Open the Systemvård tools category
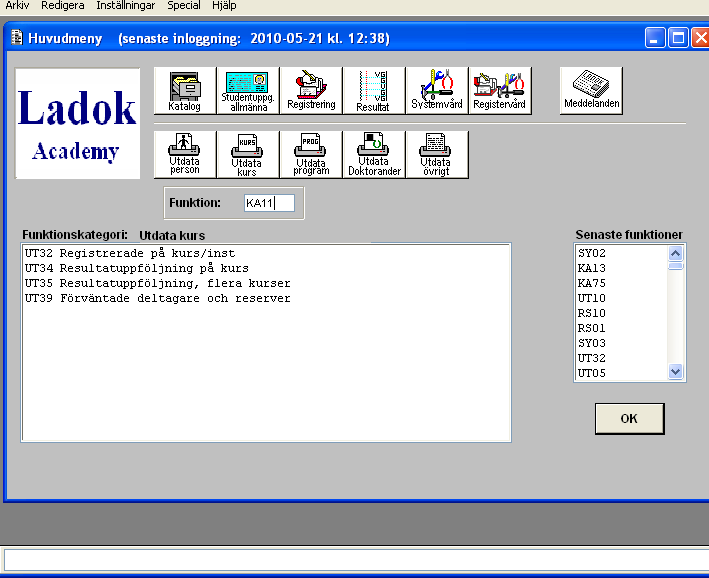The width and height of the screenshot is (709, 578). (437, 91)
